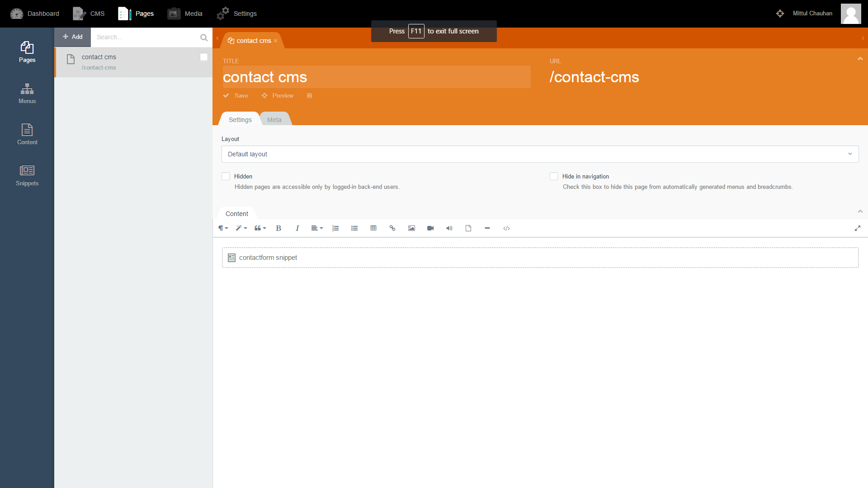Click the insert image icon
Viewport: 868px width, 488px height.
coord(412,228)
